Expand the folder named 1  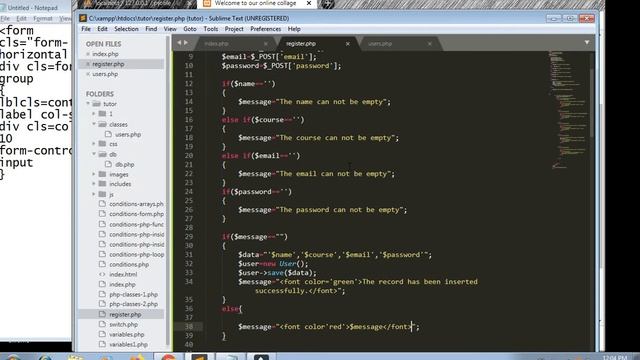coord(94,113)
